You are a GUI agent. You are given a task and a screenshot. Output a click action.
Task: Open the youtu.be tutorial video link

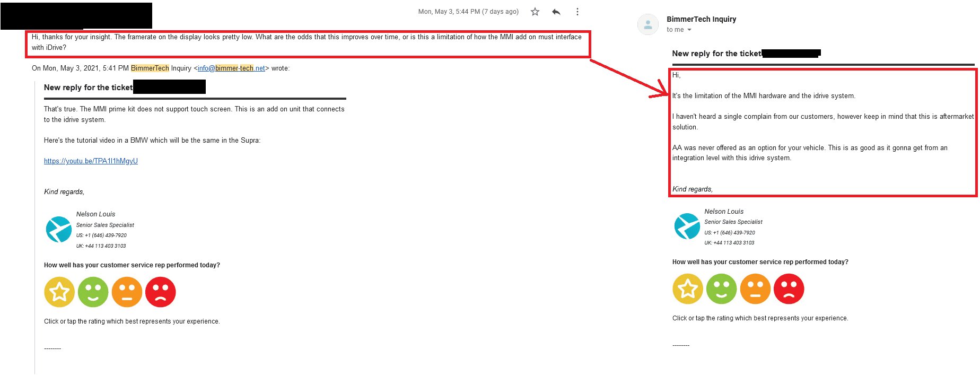(91, 161)
